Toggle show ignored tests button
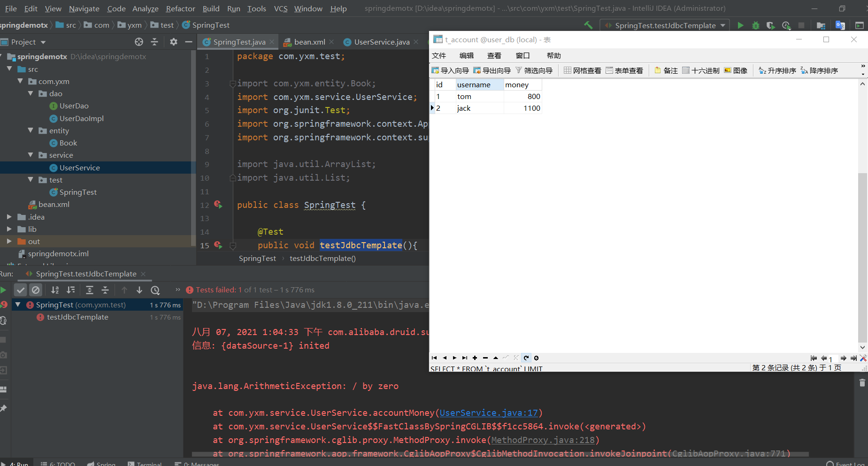The image size is (868, 466). (36, 290)
